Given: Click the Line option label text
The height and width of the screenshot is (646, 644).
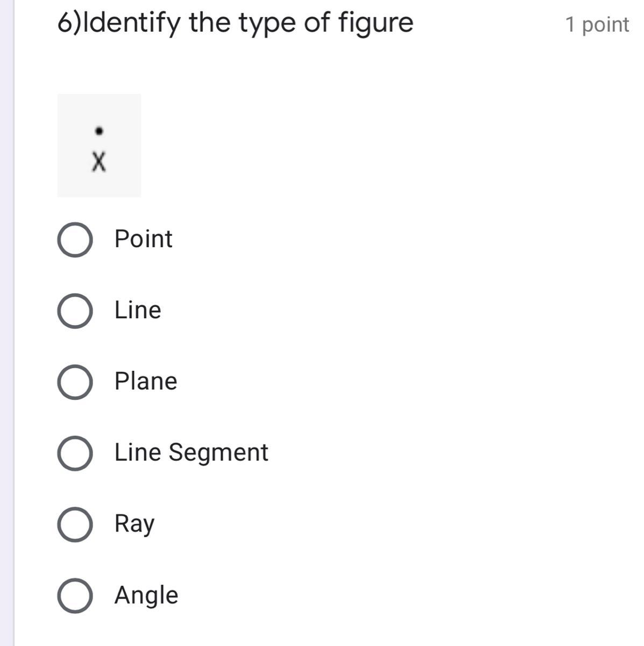Looking at the screenshot, I should 138,310.
